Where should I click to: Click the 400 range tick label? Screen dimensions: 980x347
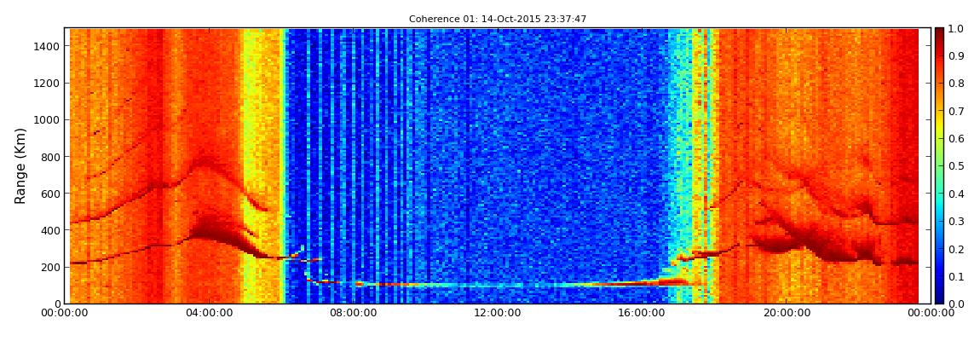[x=49, y=231]
